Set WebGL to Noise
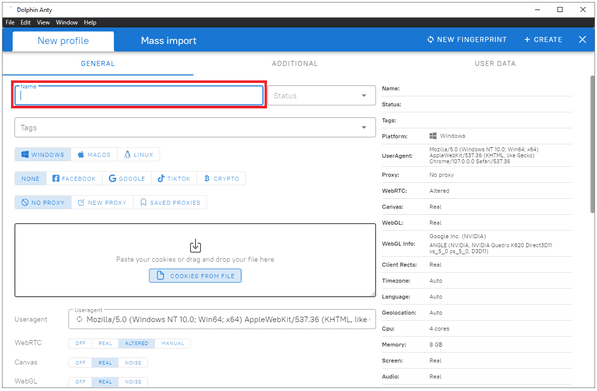 pyautogui.click(x=133, y=381)
